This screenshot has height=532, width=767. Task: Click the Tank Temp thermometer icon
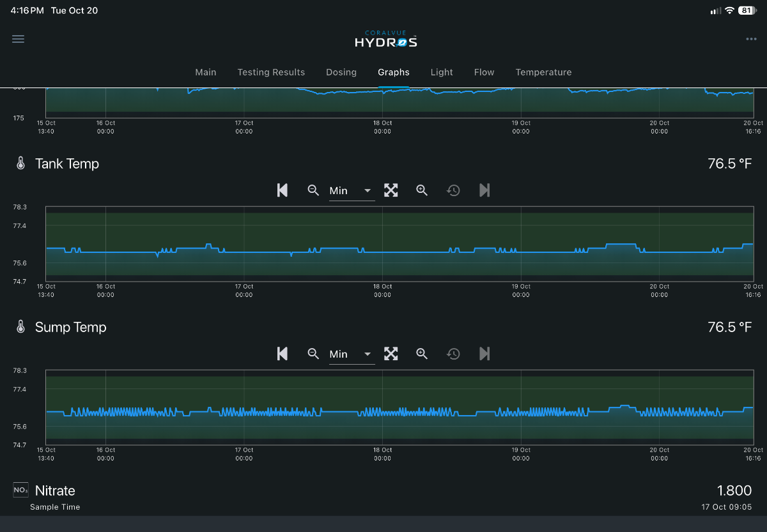click(x=20, y=163)
